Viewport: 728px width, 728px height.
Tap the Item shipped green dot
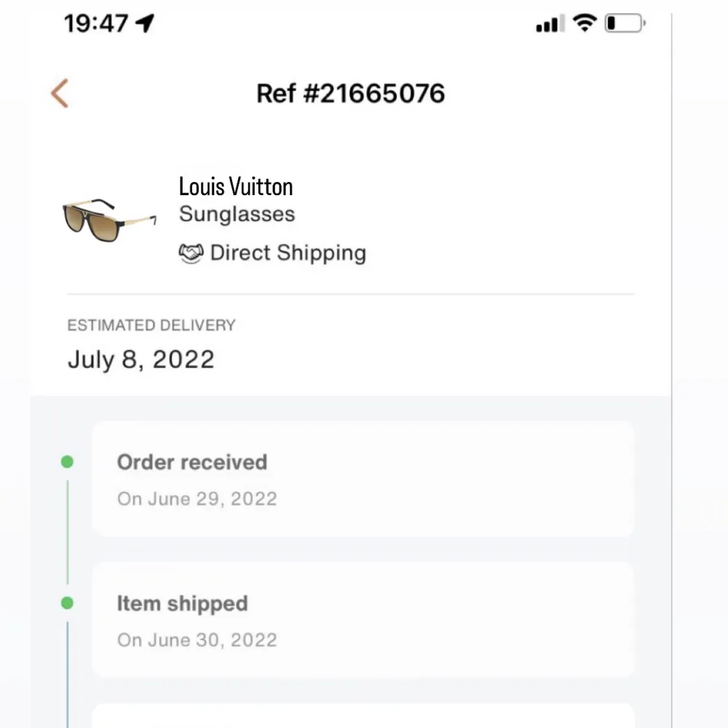pyautogui.click(x=67, y=603)
